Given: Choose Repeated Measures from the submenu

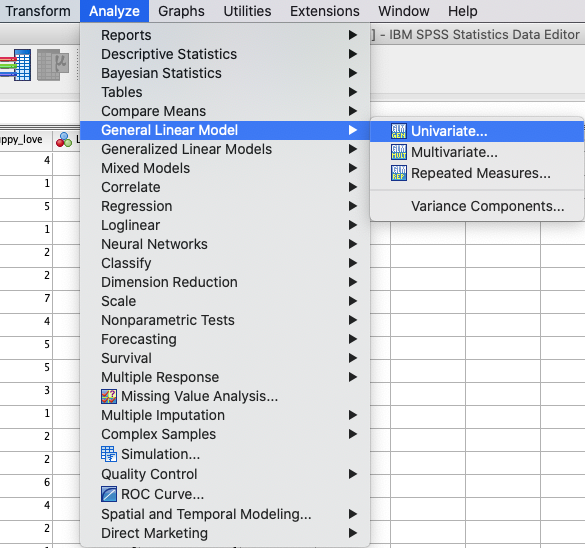Looking at the screenshot, I should (477, 173).
